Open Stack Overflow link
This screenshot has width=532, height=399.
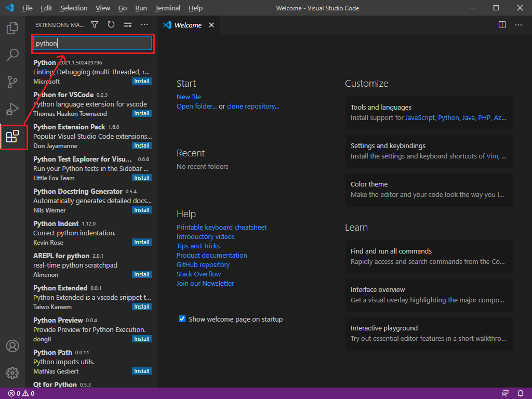198,274
